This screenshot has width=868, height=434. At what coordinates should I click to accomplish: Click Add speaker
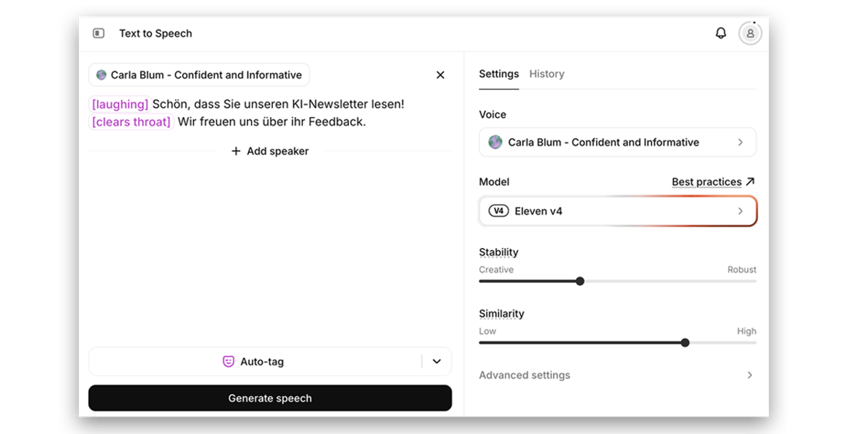click(x=270, y=151)
